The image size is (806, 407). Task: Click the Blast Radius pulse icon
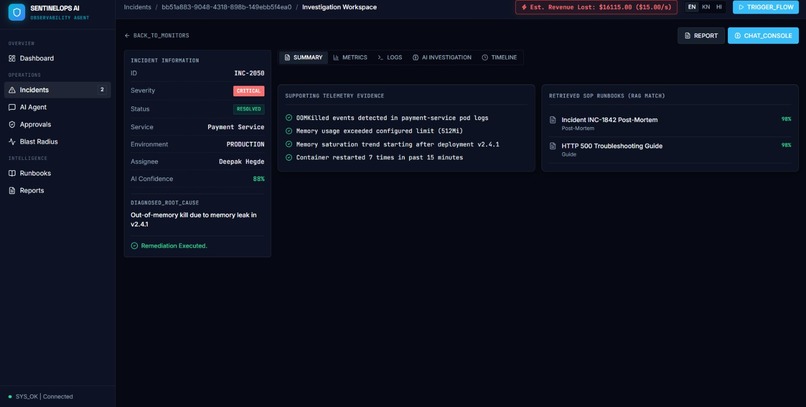tap(12, 142)
